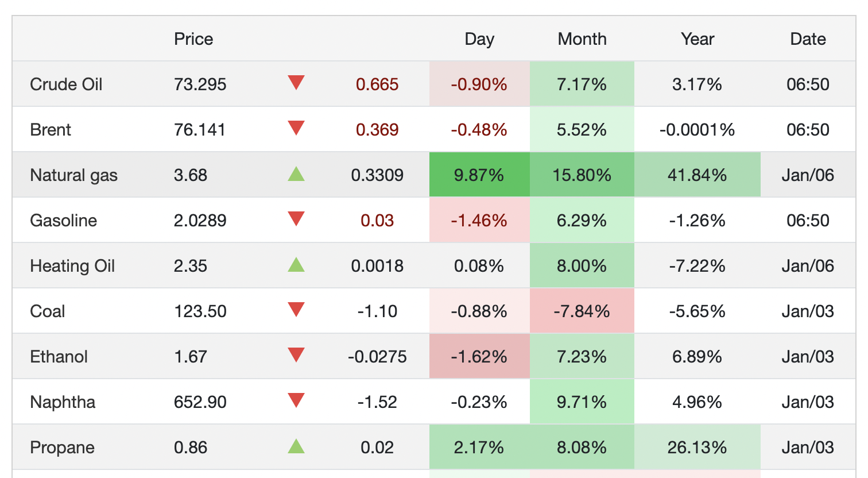868x478 pixels.
Task: Open the Coal commodity link
Action: [x=47, y=311]
